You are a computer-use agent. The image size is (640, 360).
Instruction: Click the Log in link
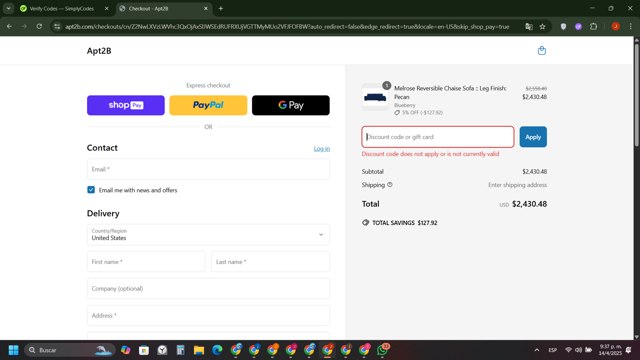(322, 149)
